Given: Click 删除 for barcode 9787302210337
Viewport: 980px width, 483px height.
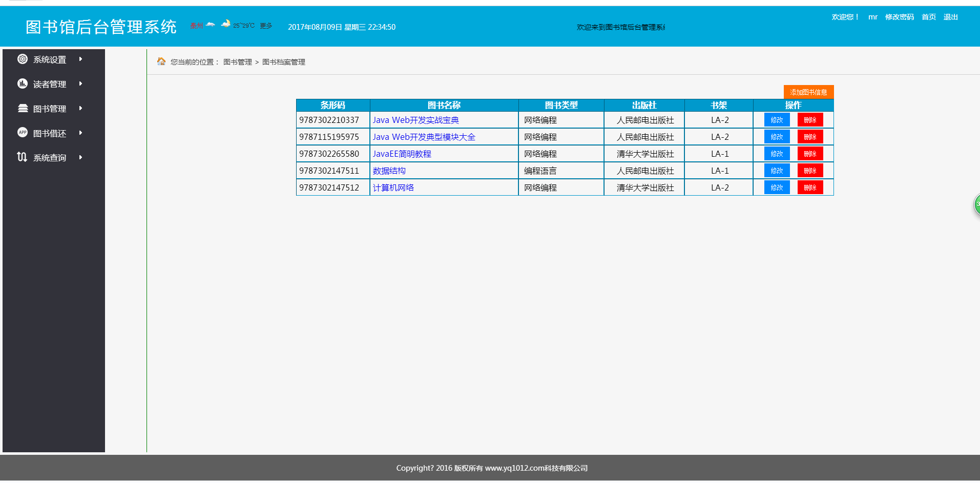Looking at the screenshot, I should pyautogui.click(x=810, y=120).
